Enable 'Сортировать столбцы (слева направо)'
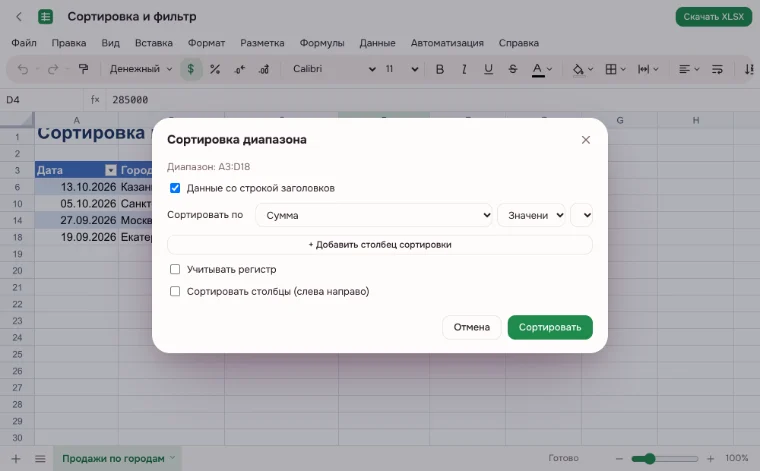 click(175, 291)
